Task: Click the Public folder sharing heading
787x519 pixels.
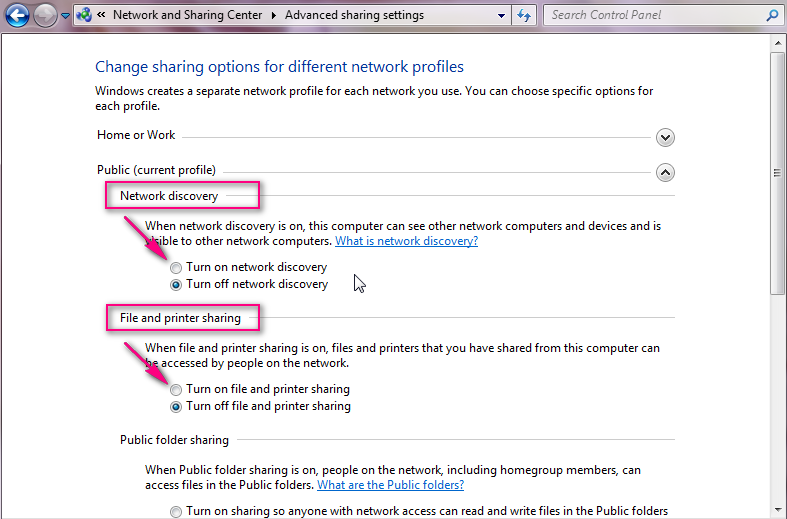Action: pyautogui.click(x=174, y=440)
